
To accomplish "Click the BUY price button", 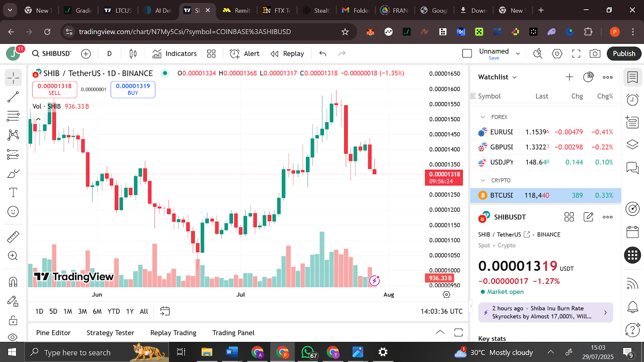I will pos(133,89).
